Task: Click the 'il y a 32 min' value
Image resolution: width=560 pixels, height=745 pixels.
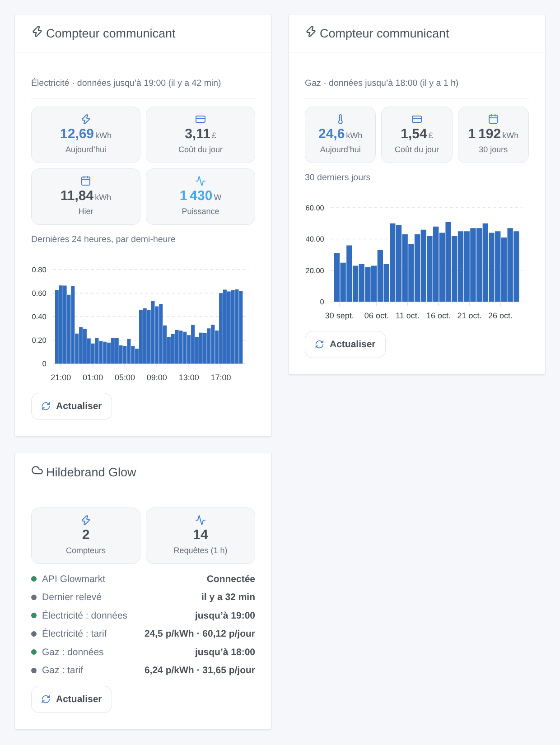Action: (x=228, y=597)
